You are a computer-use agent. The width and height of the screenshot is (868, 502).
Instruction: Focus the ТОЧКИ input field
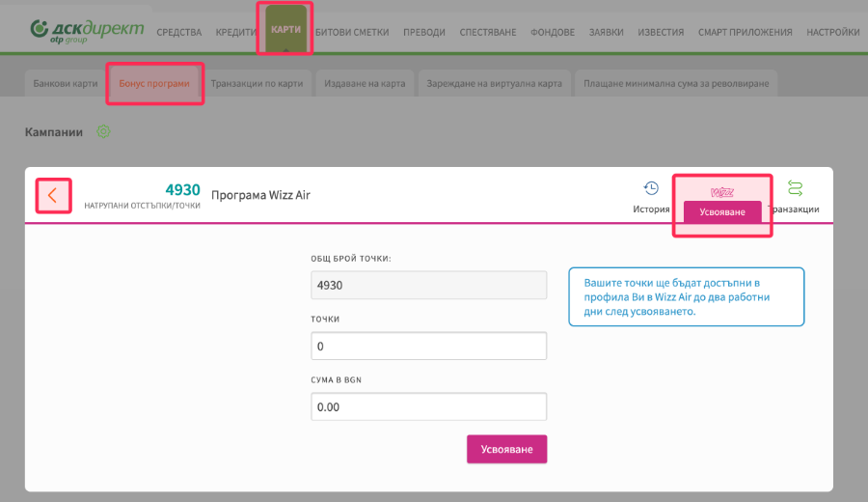click(429, 346)
